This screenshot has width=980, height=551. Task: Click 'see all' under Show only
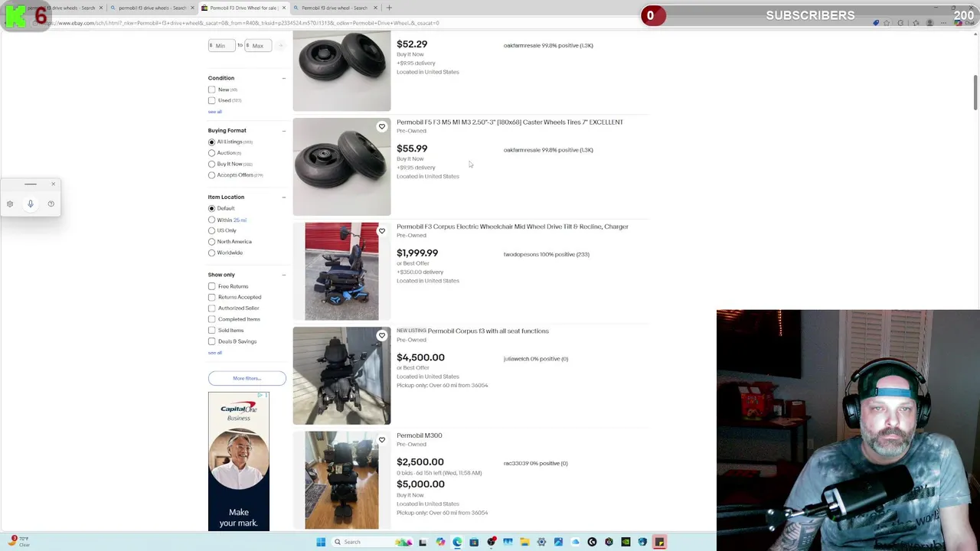click(x=214, y=353)
